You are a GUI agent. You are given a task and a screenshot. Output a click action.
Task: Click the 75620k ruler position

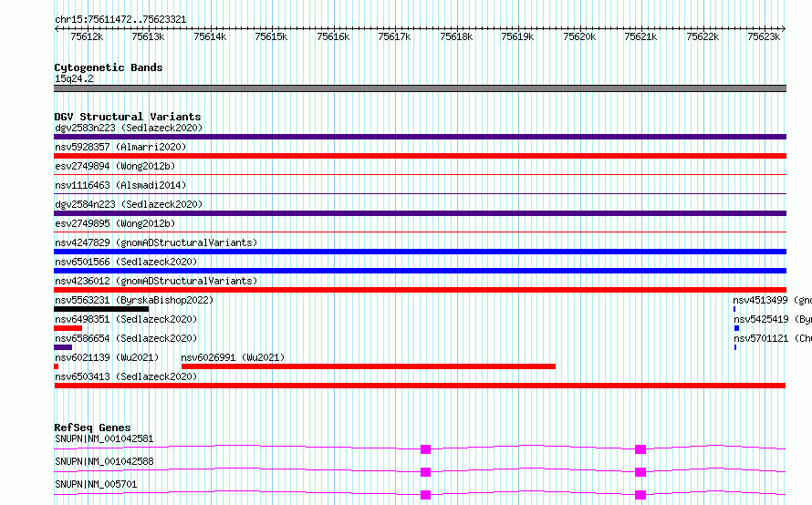click(579, 36)
